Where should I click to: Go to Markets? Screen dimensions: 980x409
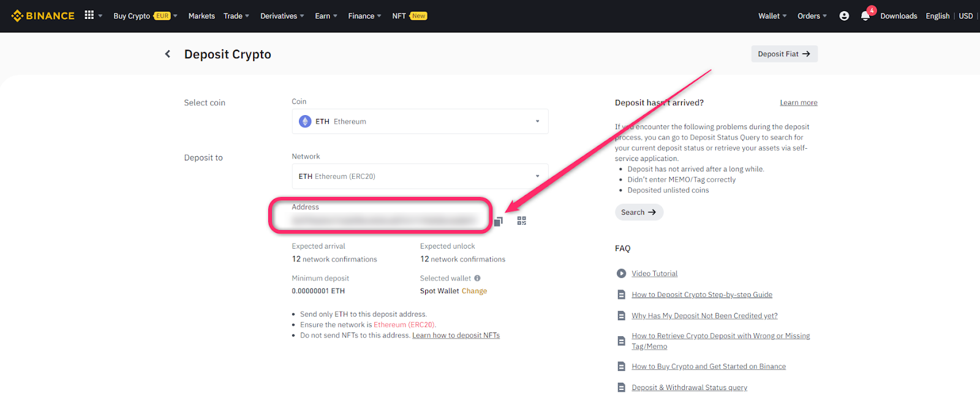click(202, 16)
